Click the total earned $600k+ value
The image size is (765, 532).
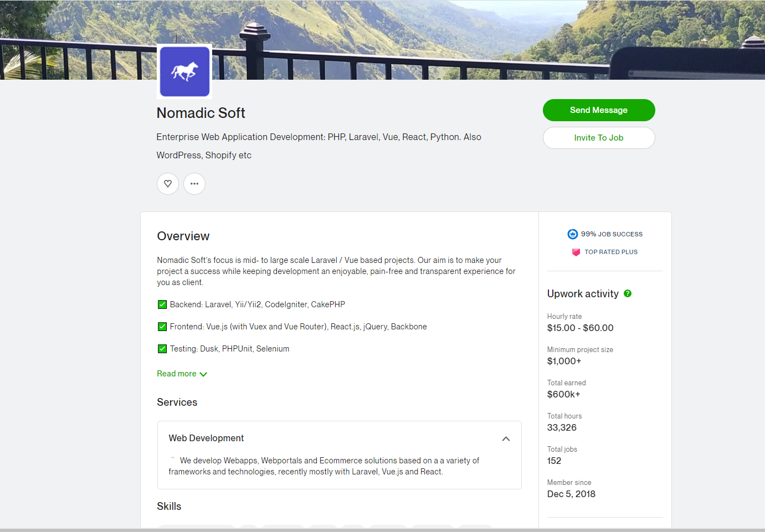564,394
